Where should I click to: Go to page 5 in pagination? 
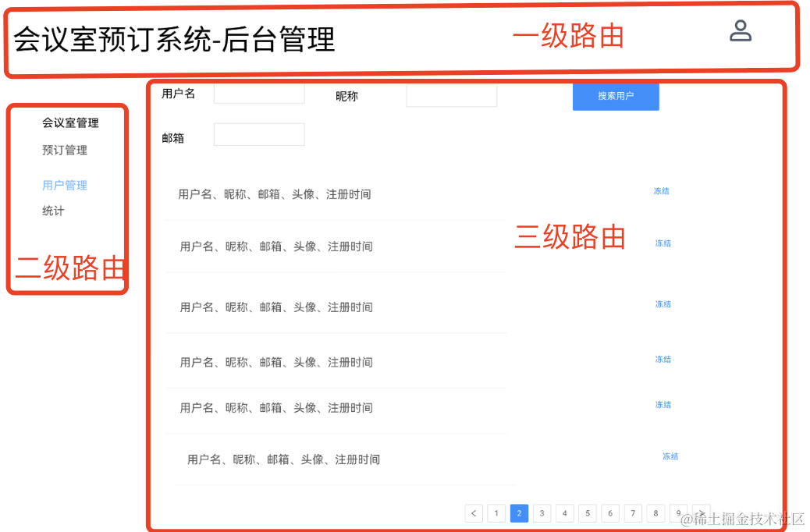click(x=588, y=513)
